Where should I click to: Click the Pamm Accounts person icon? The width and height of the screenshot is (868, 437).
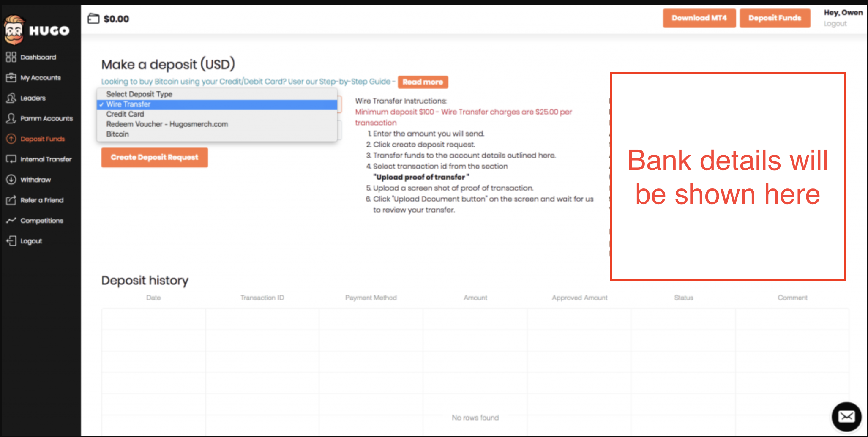11,118
